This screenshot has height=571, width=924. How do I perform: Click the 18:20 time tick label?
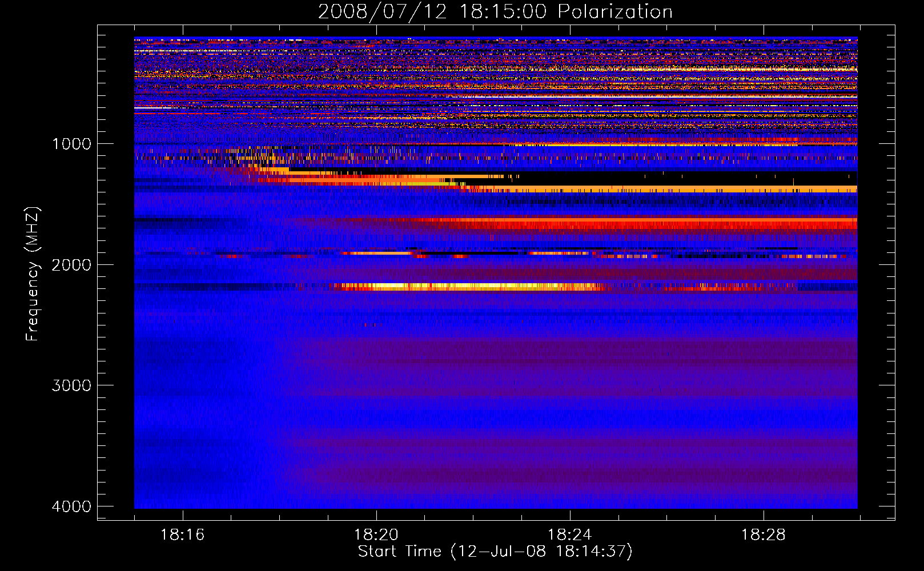[x=376, y=535]
